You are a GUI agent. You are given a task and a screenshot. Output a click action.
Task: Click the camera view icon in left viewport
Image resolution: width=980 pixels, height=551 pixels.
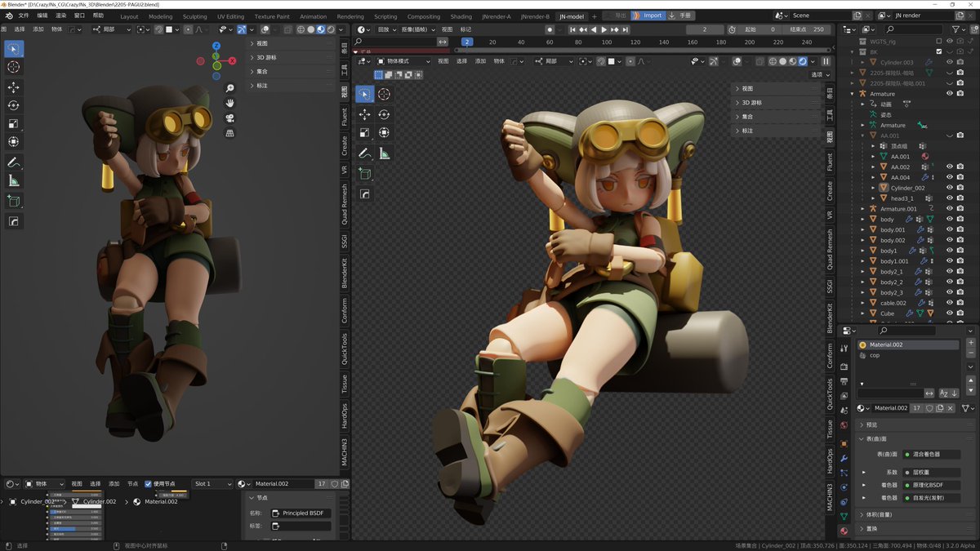pyautogui.click(x=230, y=118)
